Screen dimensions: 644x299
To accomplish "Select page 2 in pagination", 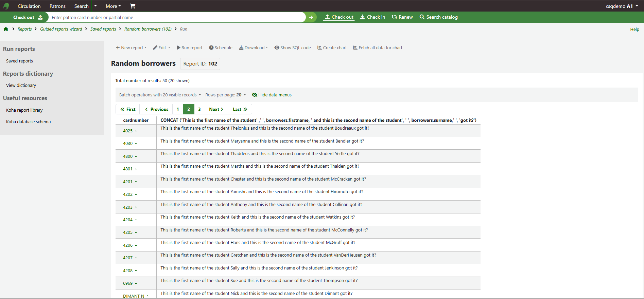I will coord(189,109).
